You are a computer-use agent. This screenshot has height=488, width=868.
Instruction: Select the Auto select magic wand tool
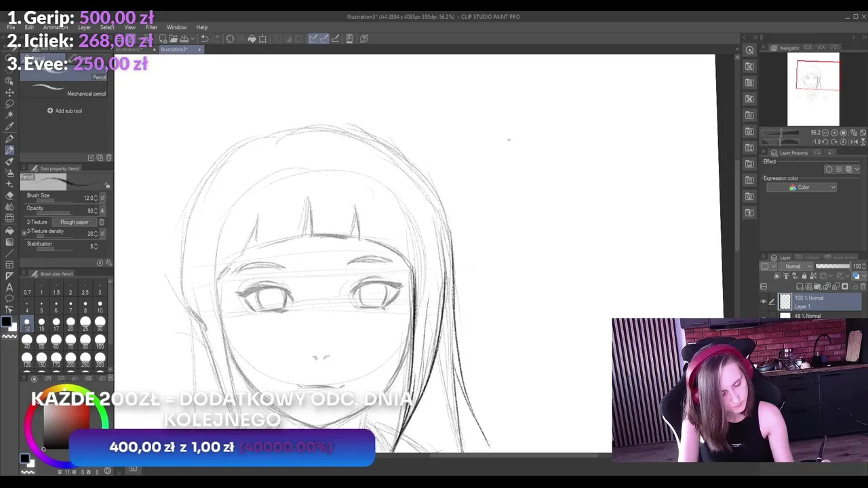tap(9, 115)
